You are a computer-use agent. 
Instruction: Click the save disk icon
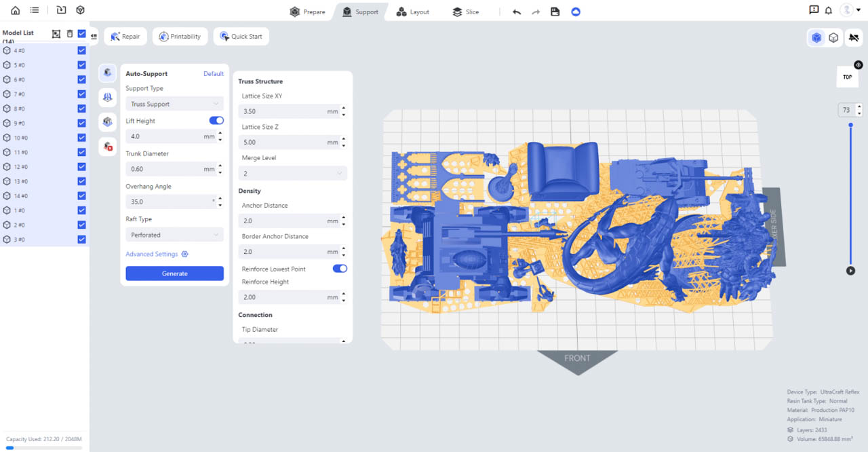pos(555,12)
